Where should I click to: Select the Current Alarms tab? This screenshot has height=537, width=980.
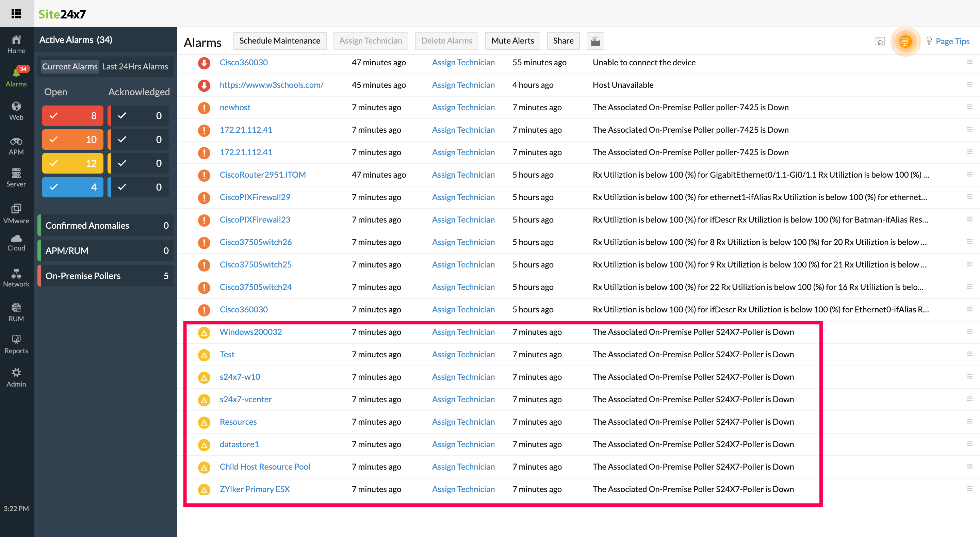70,66
